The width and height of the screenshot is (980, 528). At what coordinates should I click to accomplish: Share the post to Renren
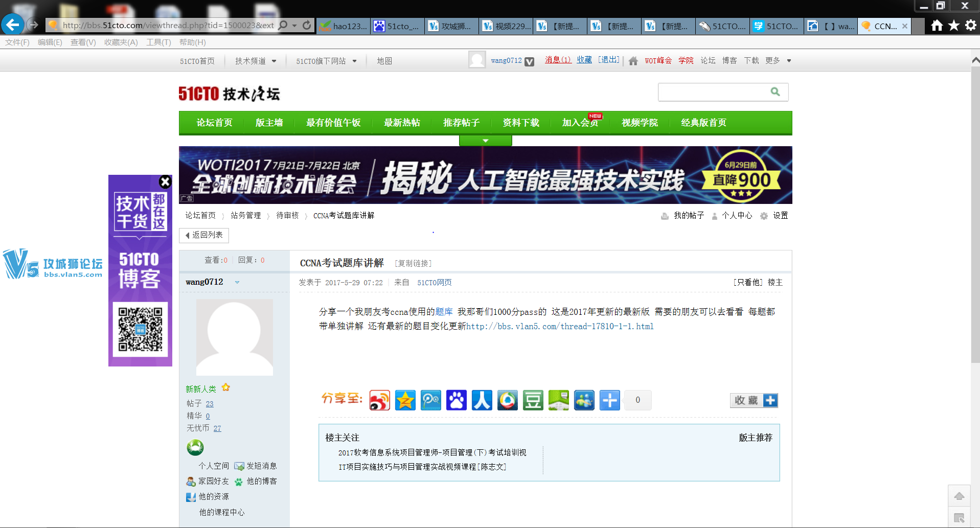pos(482,400)
